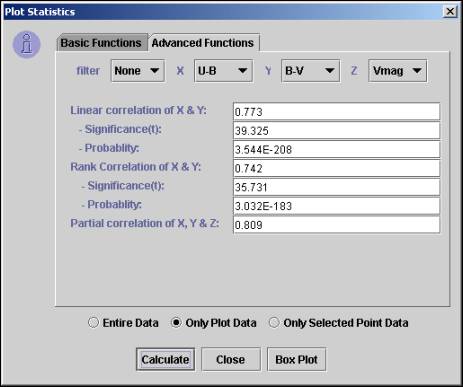Choose Only Selected Point Data option

pyautogui.click(x=274, y=323)
